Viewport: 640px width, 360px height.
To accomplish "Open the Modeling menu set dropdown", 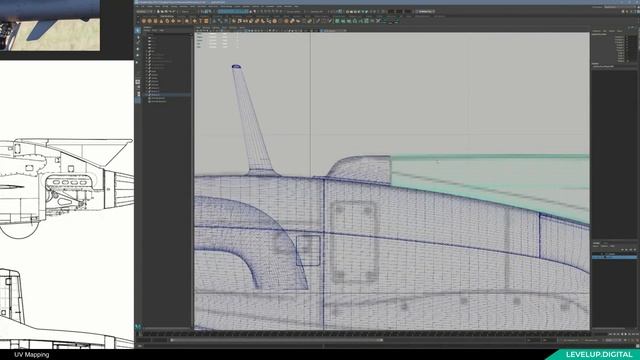I will [x=144, y=11].
